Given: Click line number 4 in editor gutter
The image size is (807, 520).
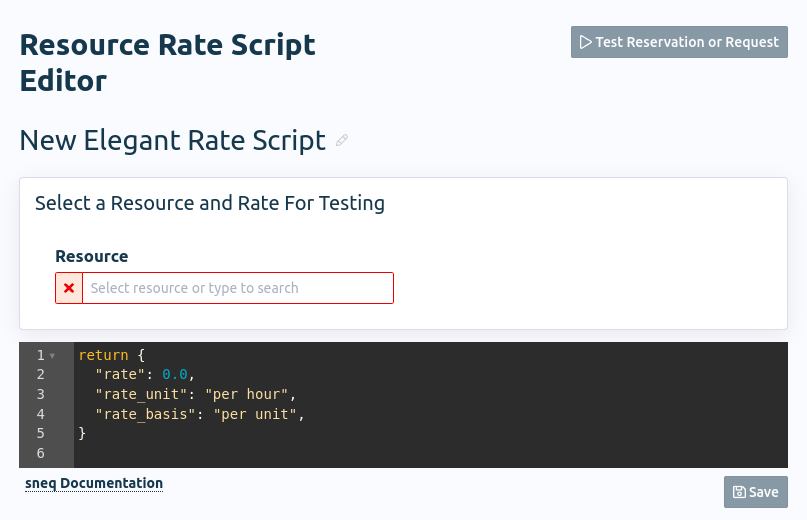Looking at the screenshot, I should point(41,413).
